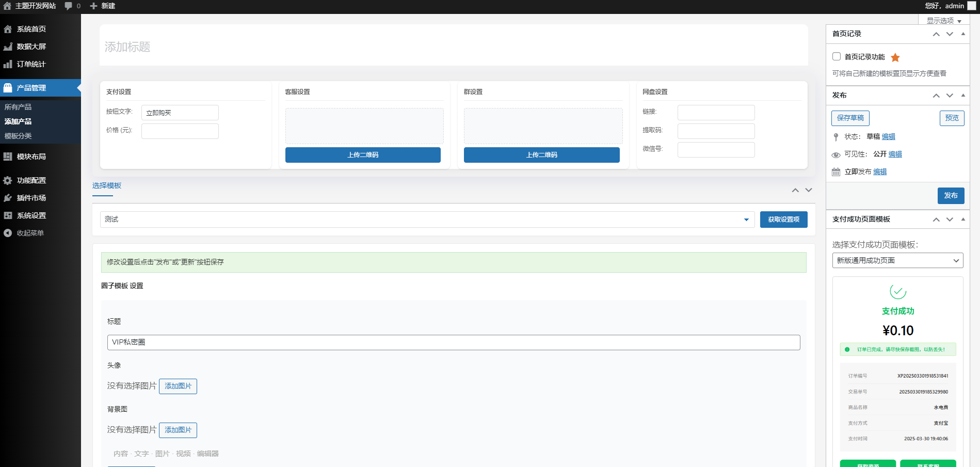
Task: Click the 保存草稿 button
Action: [850, 118]
